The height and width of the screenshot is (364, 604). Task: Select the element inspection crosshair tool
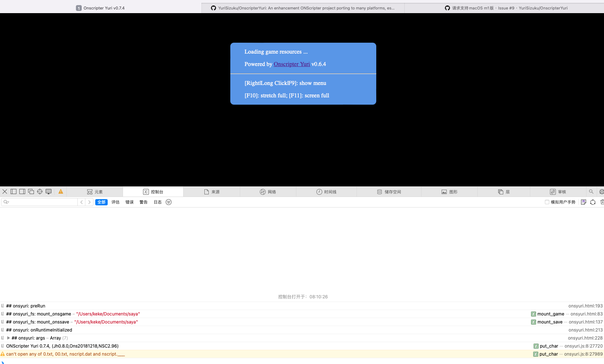[x=40, y=191]
